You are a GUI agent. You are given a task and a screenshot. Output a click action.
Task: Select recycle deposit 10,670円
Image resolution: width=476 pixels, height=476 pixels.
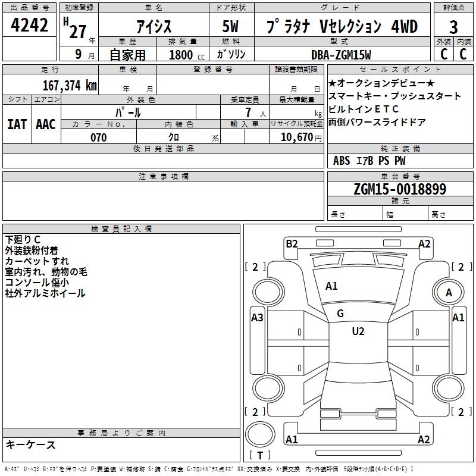[x=301, y=137]
